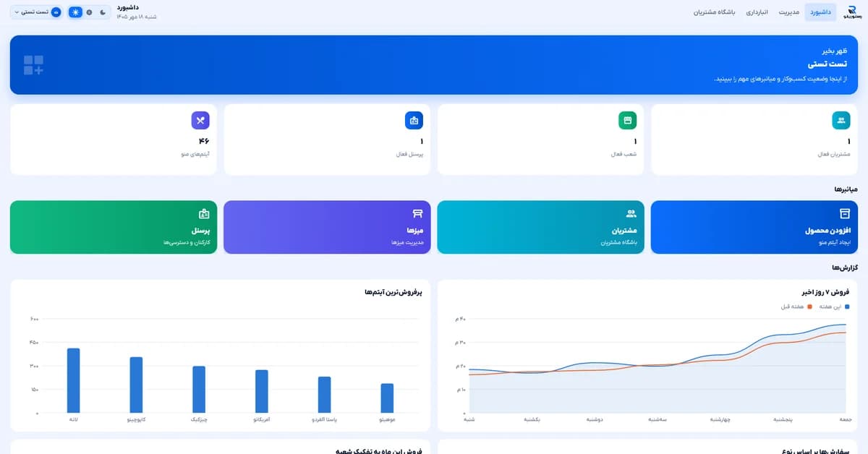The height and width of the screenshot is (454, 868).
Task: Toggle the این هفته legend marker
Action: [x=847, y=307]
